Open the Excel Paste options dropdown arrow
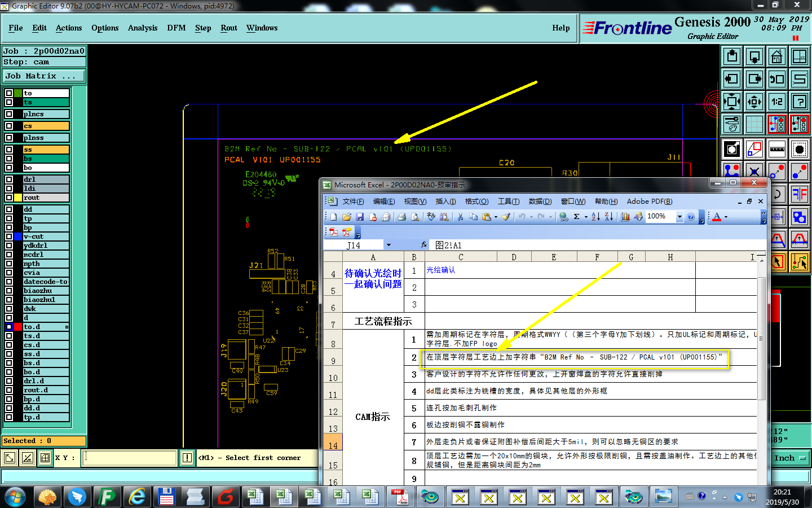The height and width of the screenshot is (508, 812). click(x=496, y=217)
